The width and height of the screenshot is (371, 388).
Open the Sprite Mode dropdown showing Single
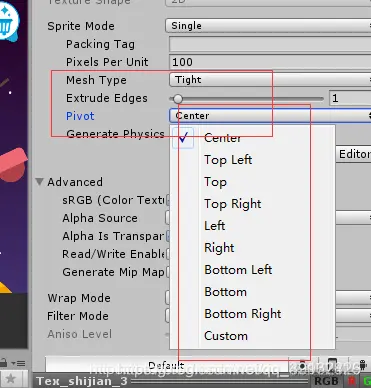(x=268, y=26)
